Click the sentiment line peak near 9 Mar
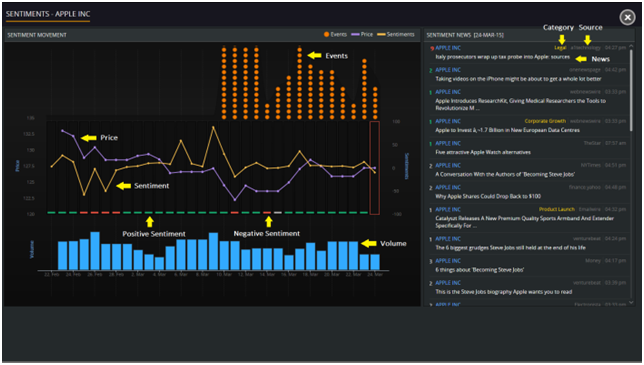Screen dimensions: 644x365 coord(213,127)
